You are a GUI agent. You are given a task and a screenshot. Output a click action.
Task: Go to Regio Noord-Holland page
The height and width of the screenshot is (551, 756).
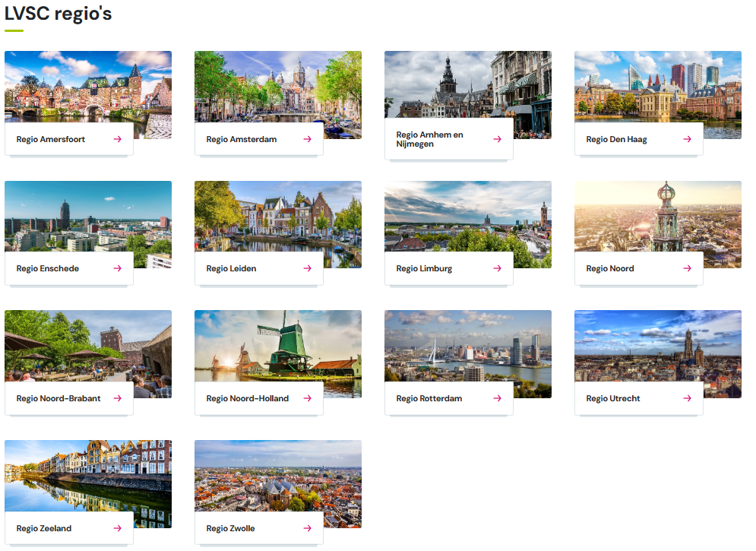[247, 398]
